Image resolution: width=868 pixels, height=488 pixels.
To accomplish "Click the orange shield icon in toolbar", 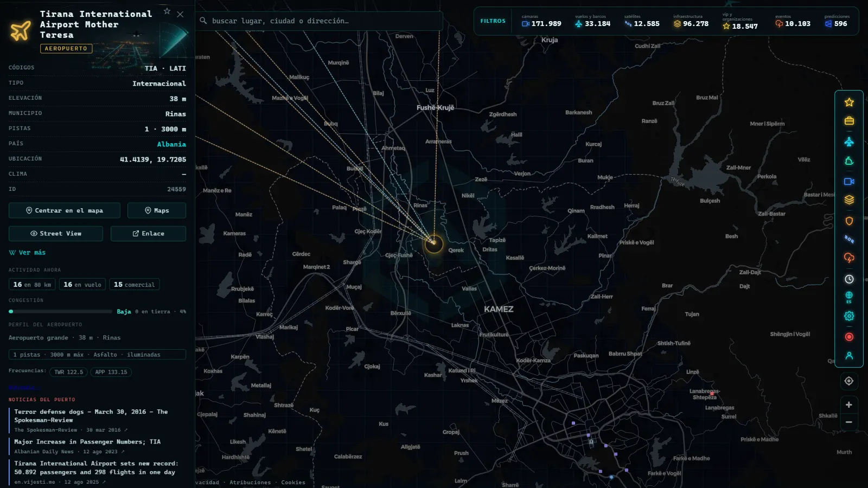I will tap(849, 221).
